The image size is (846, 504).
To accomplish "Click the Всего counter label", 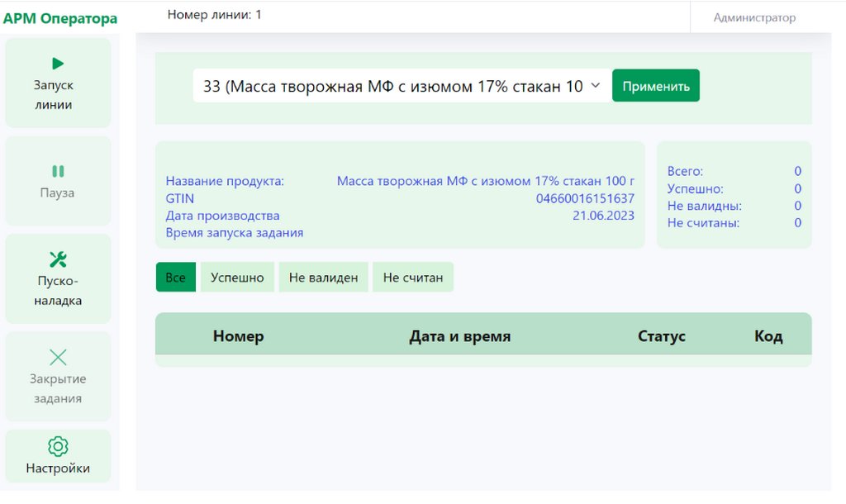I will tap(685, 171).
